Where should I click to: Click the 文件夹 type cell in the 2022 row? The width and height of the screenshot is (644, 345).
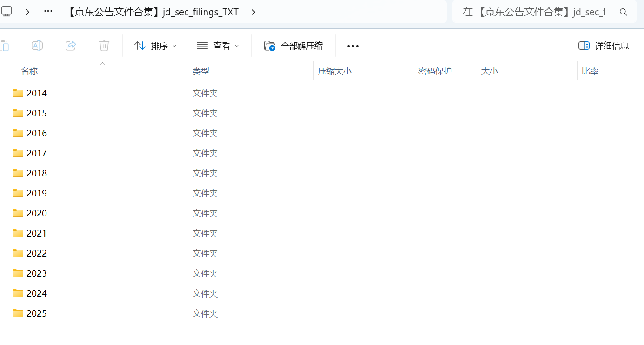click(205, 253)
